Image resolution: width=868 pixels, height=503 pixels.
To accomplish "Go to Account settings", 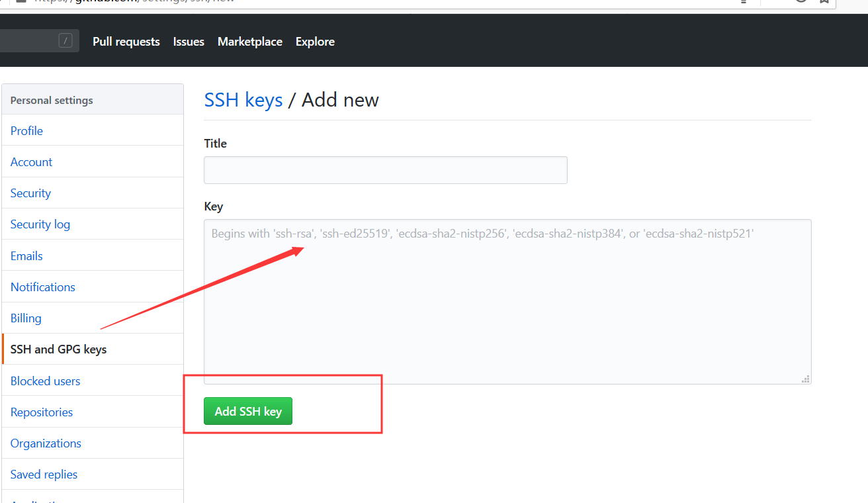I will [32, 162].
